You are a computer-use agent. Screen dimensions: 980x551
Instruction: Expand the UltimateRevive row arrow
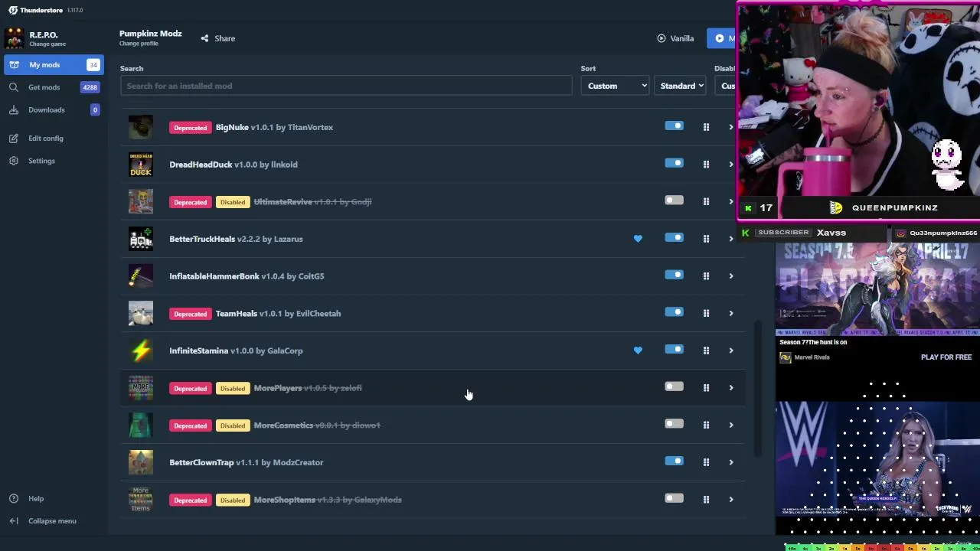tap(730, 201)
